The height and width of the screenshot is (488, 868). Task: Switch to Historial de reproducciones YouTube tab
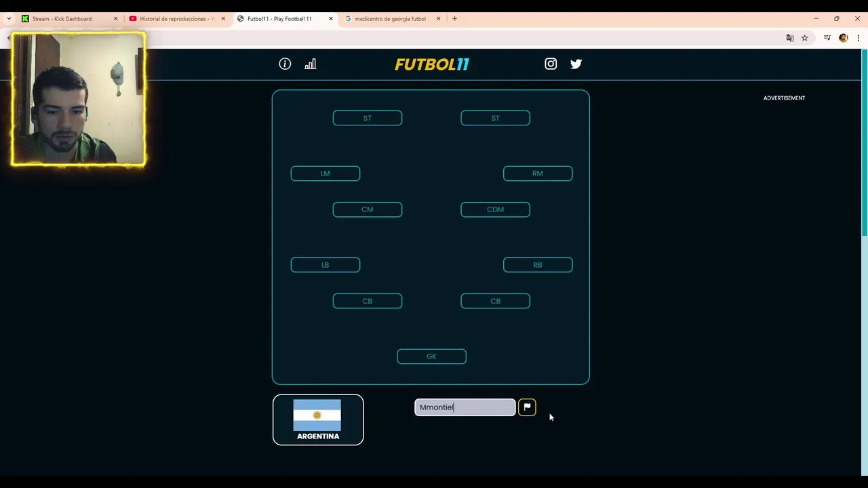point(176,19)
